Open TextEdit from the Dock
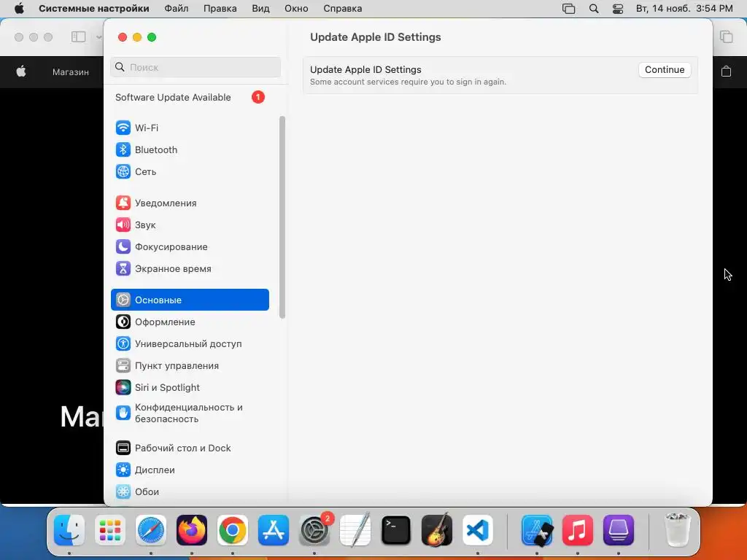The height and width of the screenshot is (560, 747). [x=355, y=530]
